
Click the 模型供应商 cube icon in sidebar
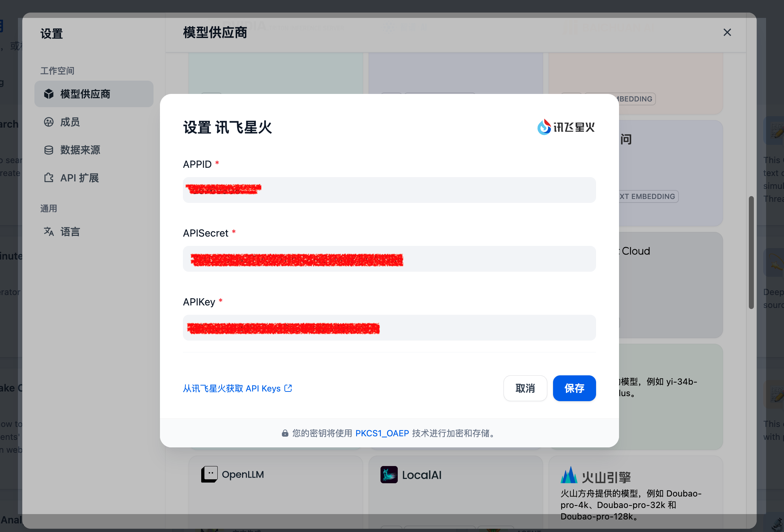coord(49,94)
